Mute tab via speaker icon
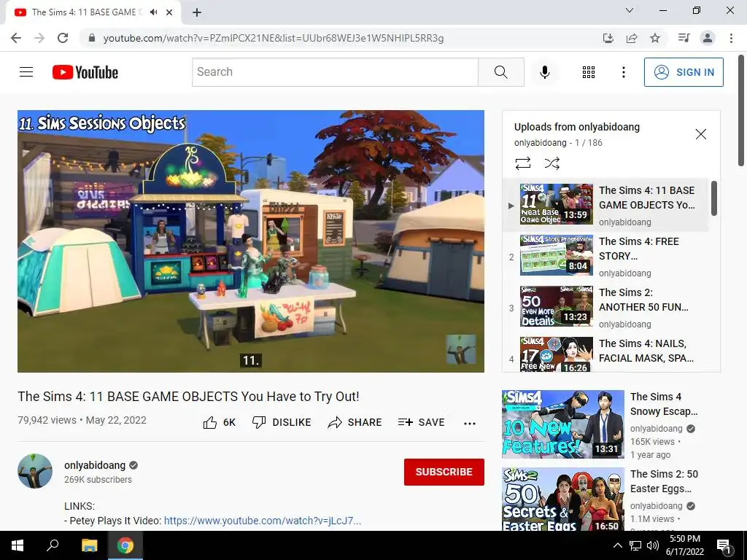 153,12
